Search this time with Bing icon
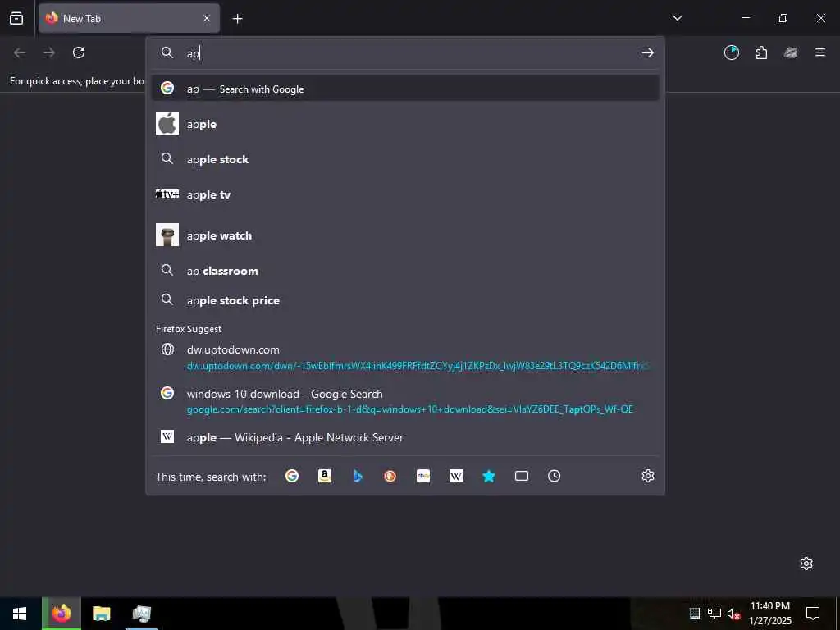Viewport: 840px width, 630px height. 358,476
